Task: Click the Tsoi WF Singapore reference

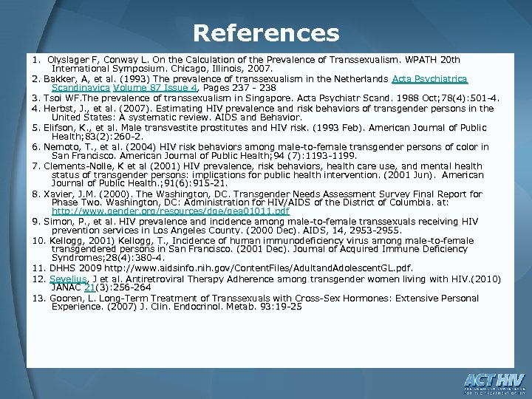Action: (266, 98)
